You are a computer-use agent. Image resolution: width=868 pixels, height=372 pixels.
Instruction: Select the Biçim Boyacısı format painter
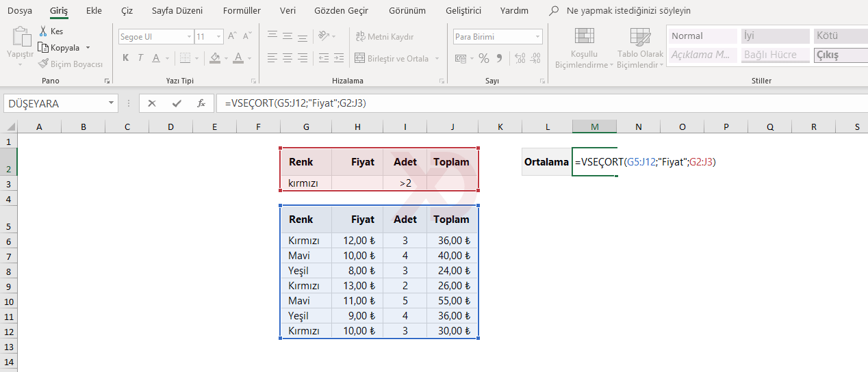point(71,64)
